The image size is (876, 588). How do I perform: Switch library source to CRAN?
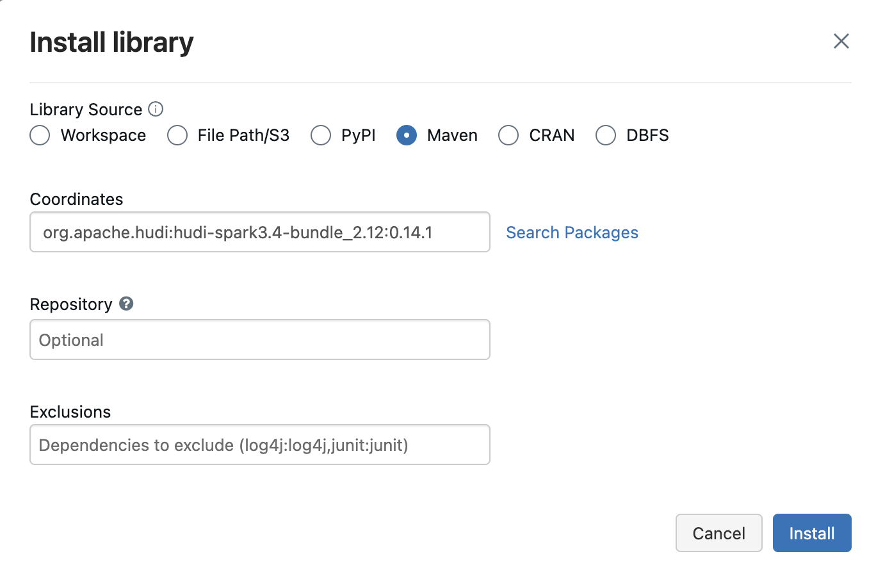[x=508, y=135]
